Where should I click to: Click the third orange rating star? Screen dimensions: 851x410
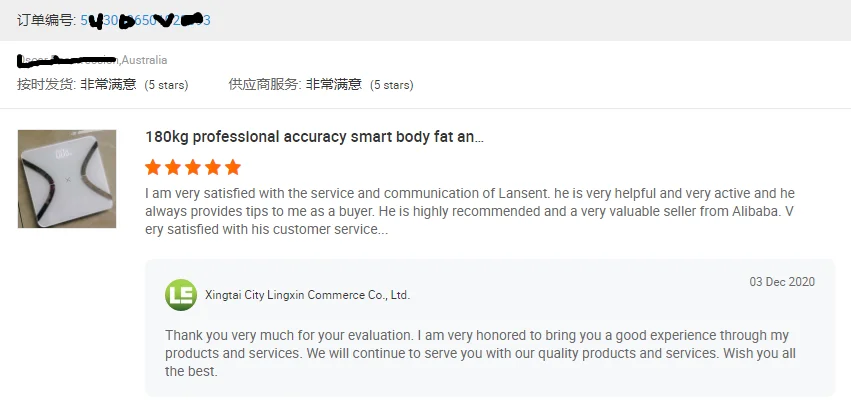tap(193, 167)
